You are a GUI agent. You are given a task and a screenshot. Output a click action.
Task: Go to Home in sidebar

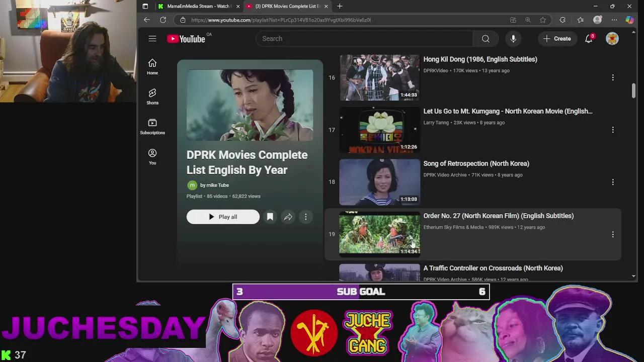(x=152, y=66)
